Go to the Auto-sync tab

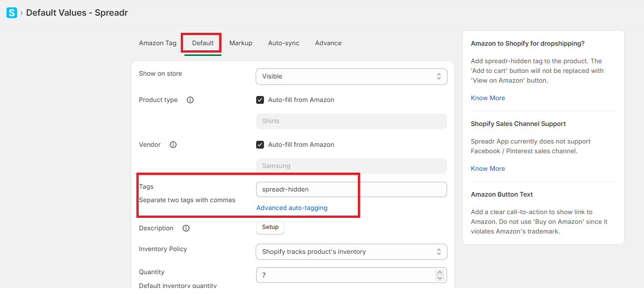pos(284,43)
